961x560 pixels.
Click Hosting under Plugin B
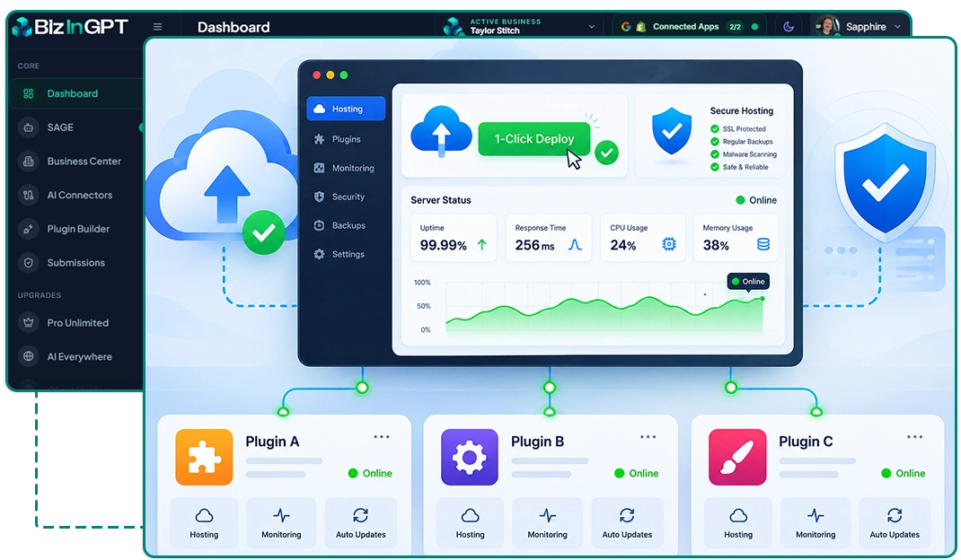point(470,522)
